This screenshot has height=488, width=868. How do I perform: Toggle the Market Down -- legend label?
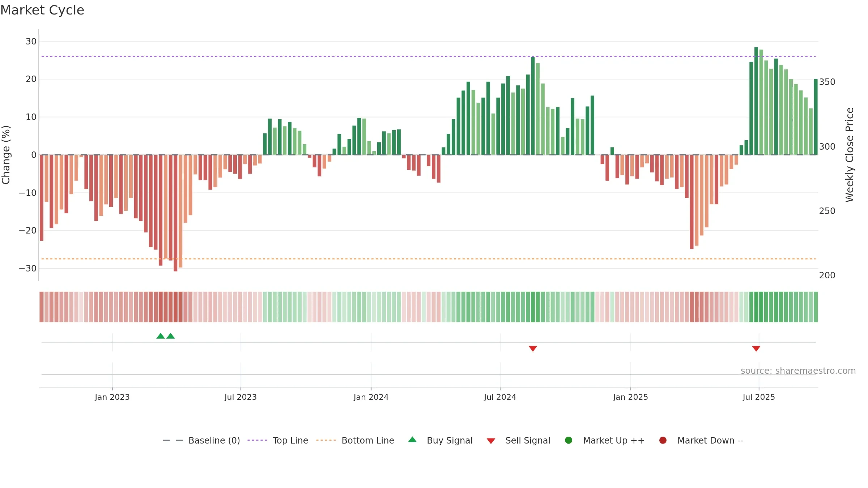(710, 440)
